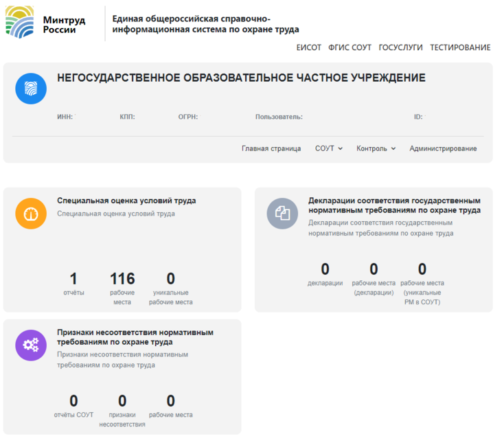
Task: Click the gray Декларации documents icon
Action: click(282, 214)
